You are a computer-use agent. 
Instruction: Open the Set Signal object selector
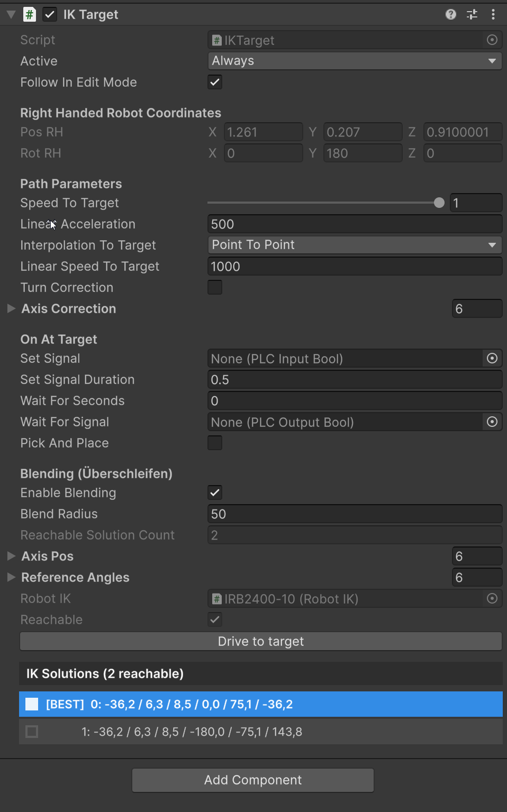tap(492, 358)
